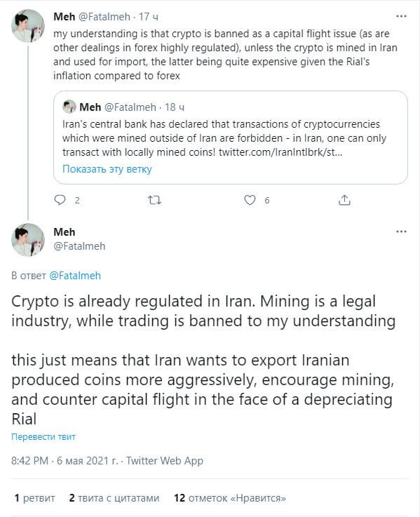The image size is (420, 517).
Task: Click the reply icon under first tweet
Action: [x=60, y=200]
